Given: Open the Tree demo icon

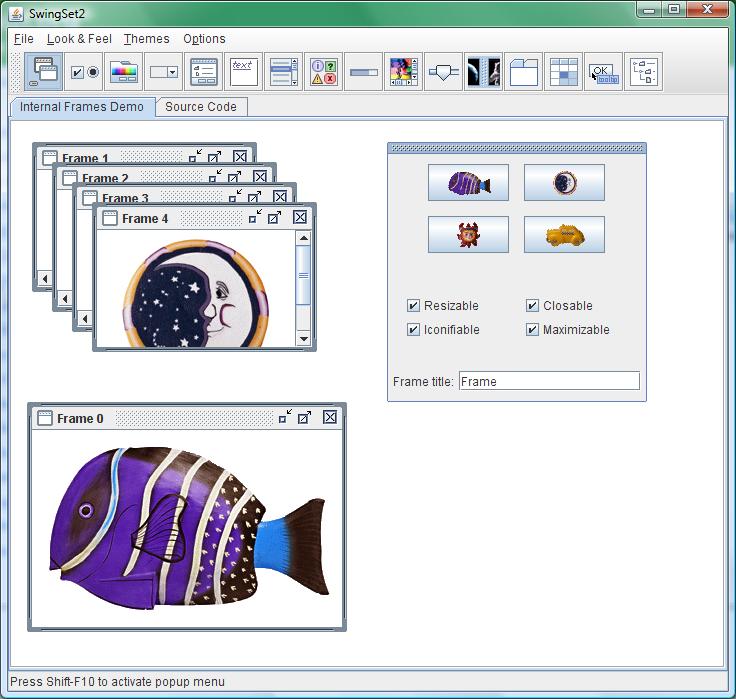Looking at the screenshot, I should click(644, 72).
